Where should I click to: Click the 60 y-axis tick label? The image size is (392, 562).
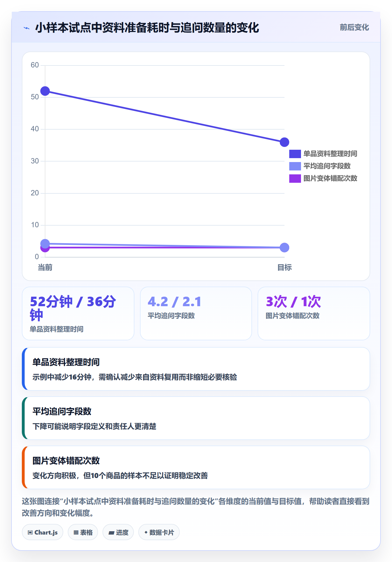pos(35,65)
